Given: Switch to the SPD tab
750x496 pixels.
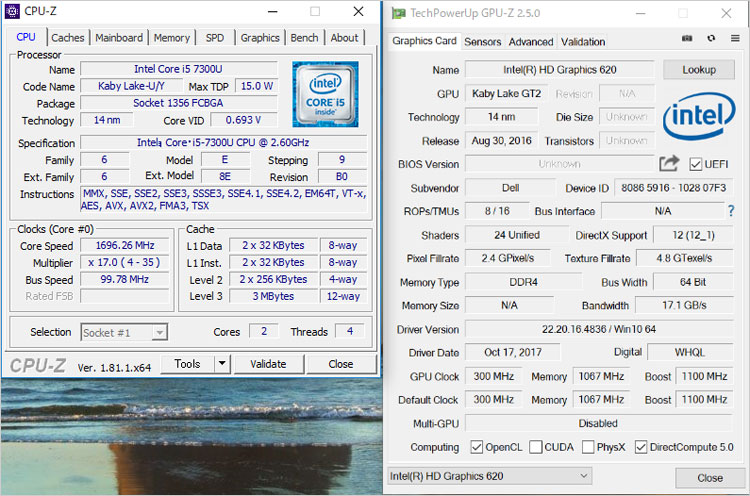Looking at the screenshot, I should point(215,38).
